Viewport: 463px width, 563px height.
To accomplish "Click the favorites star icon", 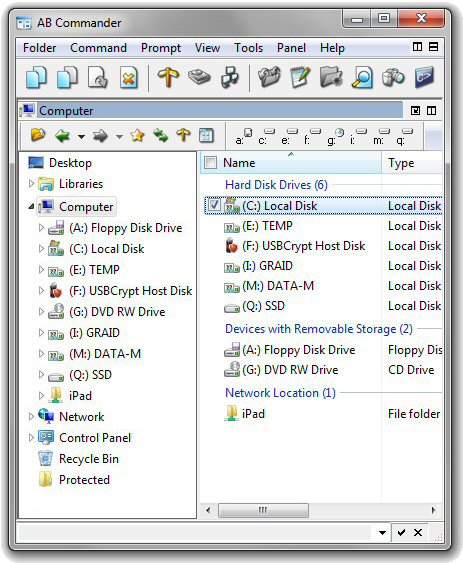I will tap(137, 136).
